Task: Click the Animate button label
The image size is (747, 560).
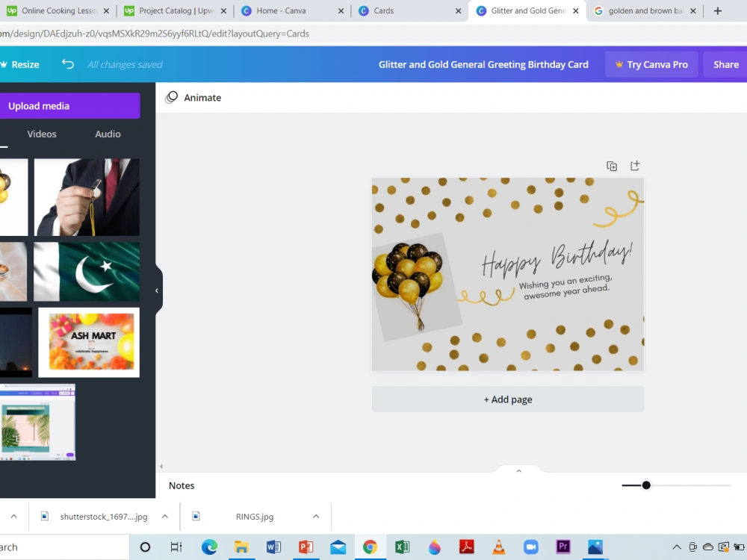Action: (x=202, y=98)
